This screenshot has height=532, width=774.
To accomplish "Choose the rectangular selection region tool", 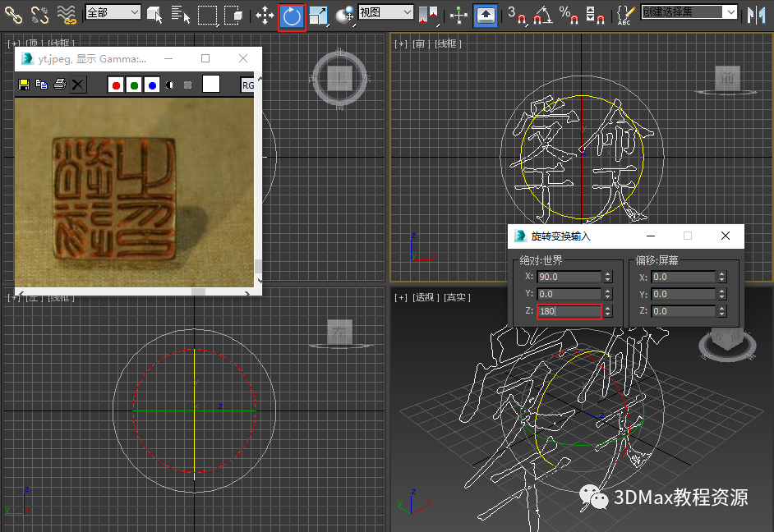I will coord(207,16).
